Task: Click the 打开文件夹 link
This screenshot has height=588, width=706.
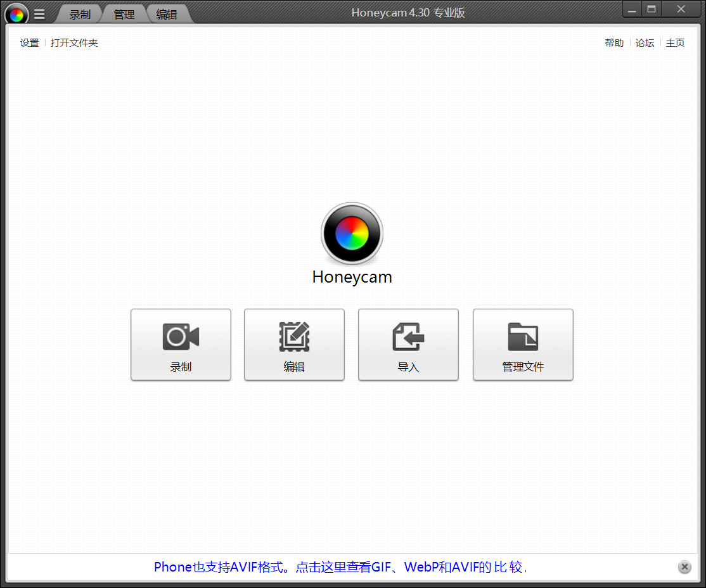Action: (x=74, y=43)
